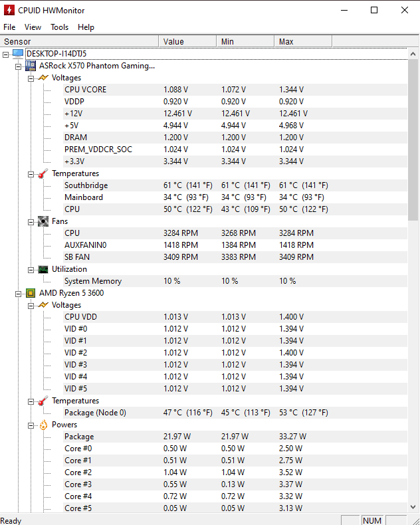This screenshot has height=525, width=420.
Task: Click the Max column header
Action: [x=303, y=41]
